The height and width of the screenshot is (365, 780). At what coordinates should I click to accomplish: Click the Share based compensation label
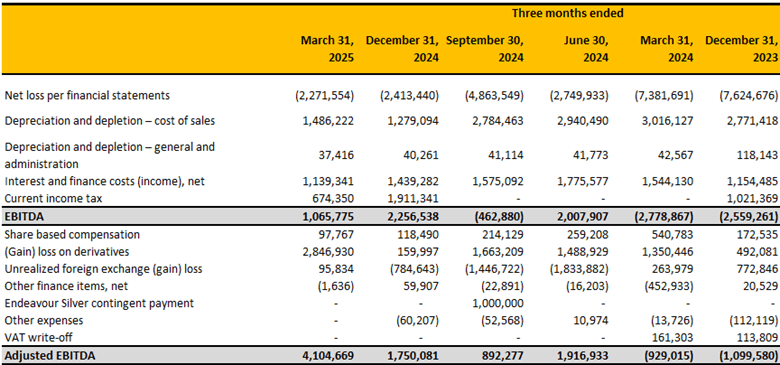point(72,234)
